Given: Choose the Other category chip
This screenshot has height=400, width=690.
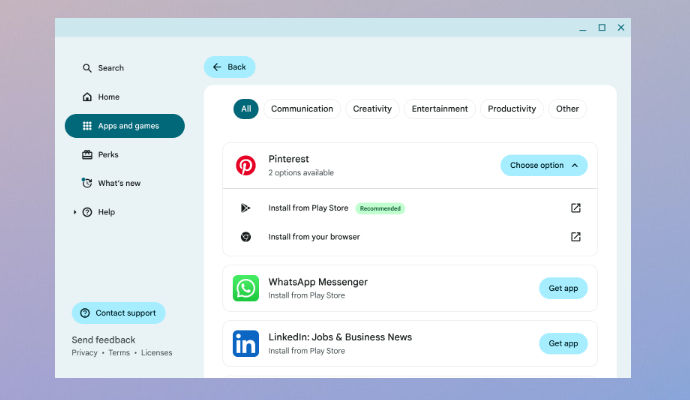Looking at the screenshot, I should [x=567, y=109].
